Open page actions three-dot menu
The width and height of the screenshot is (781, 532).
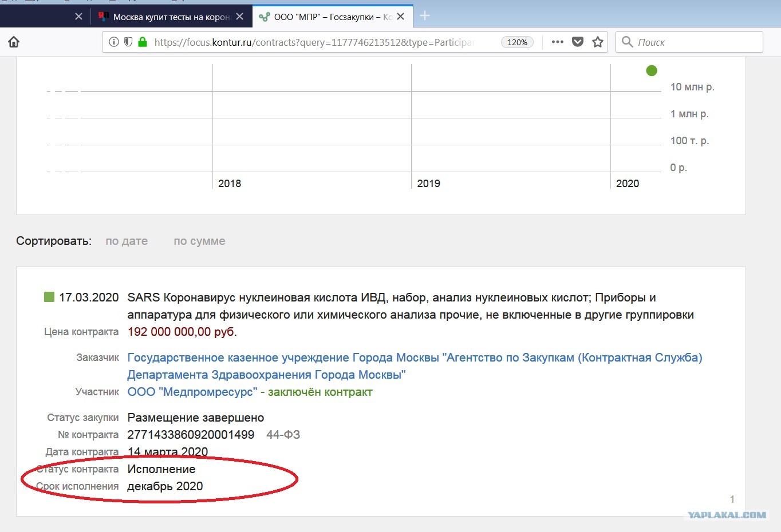click(557, 42)
